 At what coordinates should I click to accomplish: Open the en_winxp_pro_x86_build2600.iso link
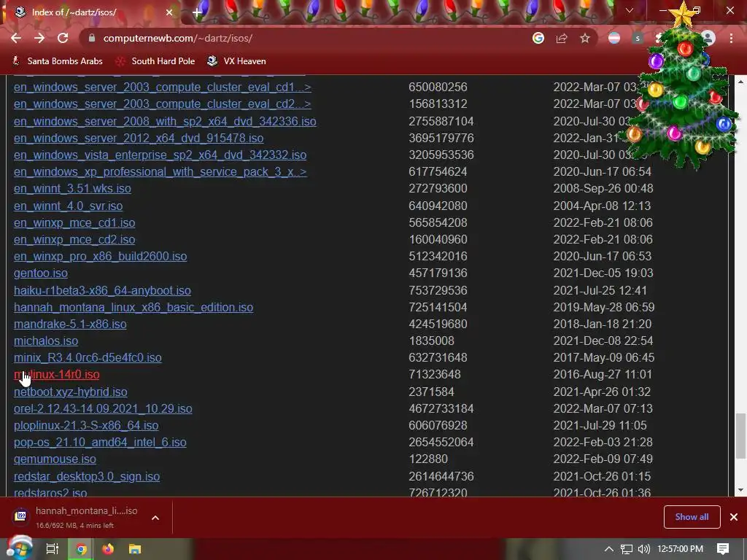point(100,256)
